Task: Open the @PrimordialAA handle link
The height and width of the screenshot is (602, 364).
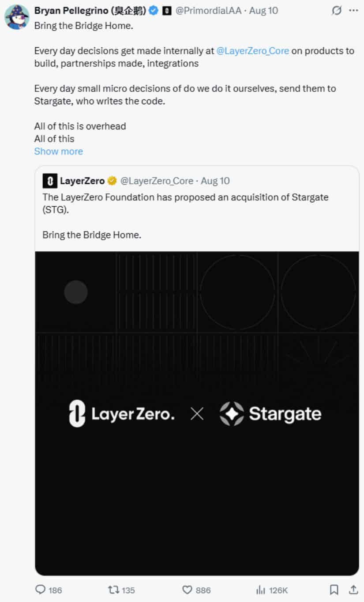Action: pyautogui.click(x=208, y=11)
